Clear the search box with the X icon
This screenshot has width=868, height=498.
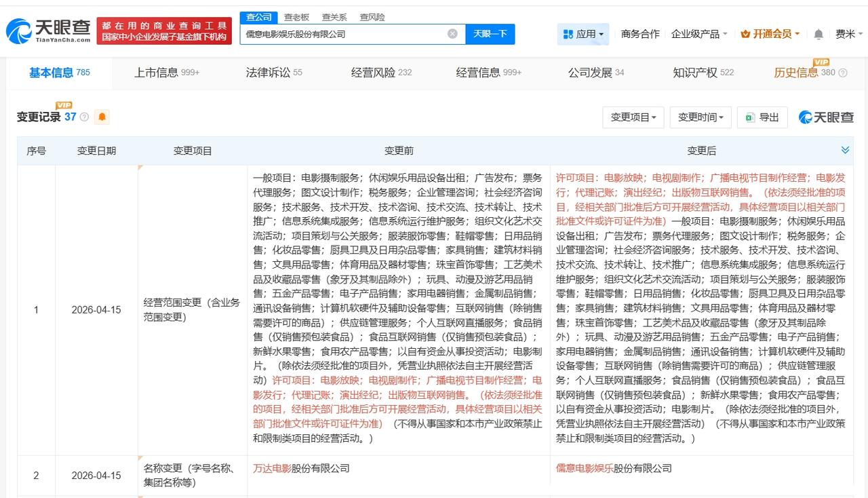(451, 33)
